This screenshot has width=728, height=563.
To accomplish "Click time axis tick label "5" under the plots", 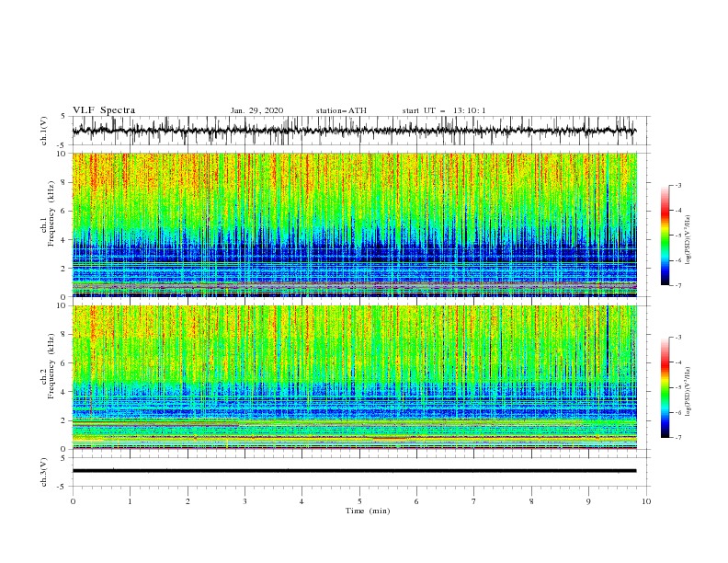I will click(359, 501).
